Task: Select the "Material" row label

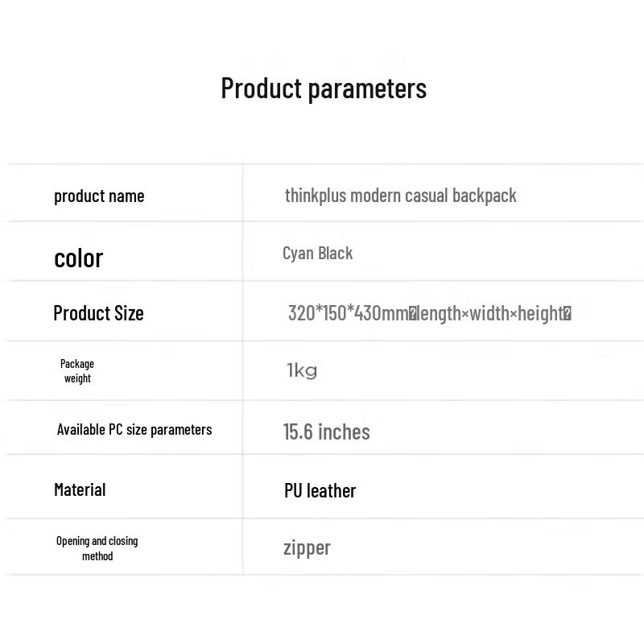Action: [x=80, y=489]
